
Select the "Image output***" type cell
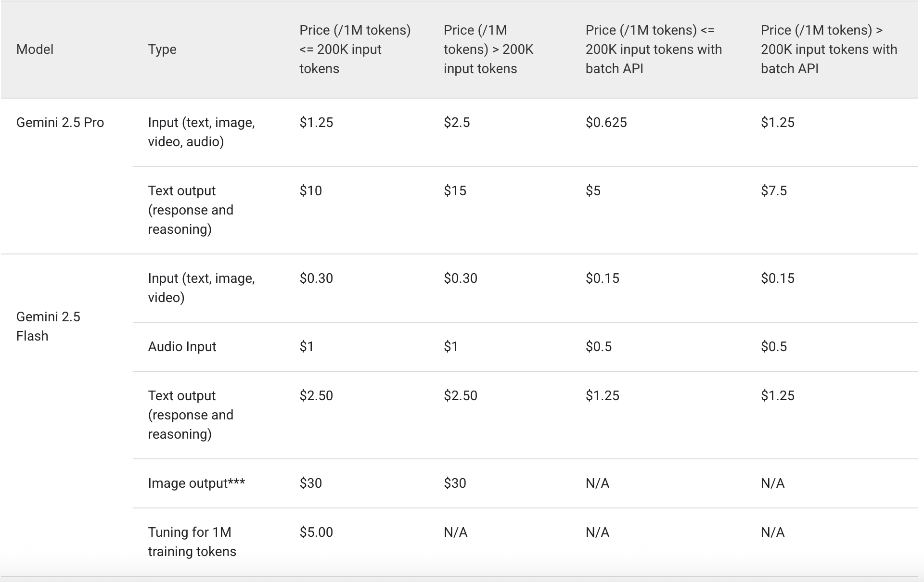pos(196,483)
